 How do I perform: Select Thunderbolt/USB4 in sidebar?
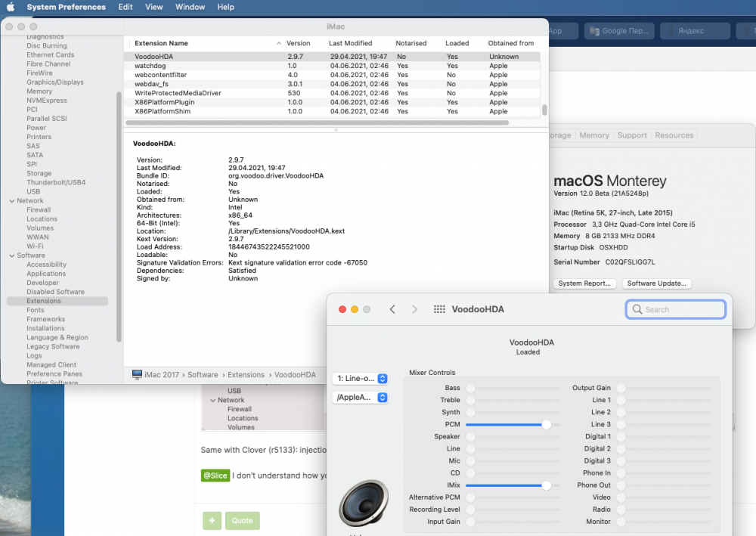[x=56, y=183]
